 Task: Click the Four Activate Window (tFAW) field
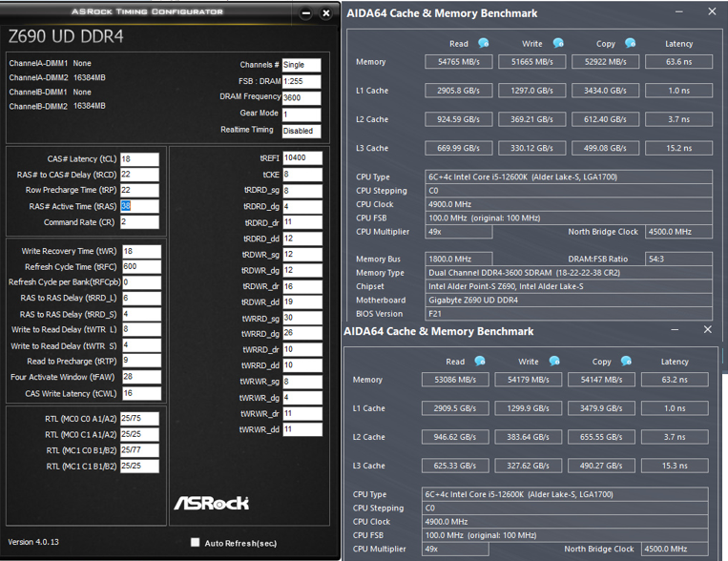point(141,377)
